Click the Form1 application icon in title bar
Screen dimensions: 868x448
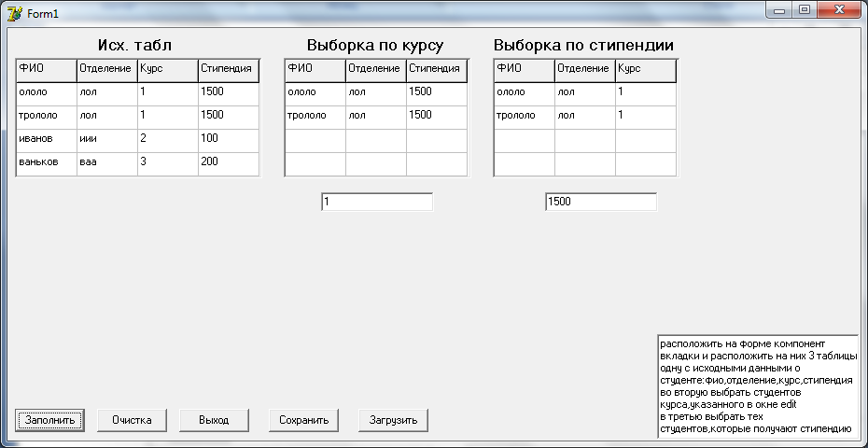[x=14, y=13]
